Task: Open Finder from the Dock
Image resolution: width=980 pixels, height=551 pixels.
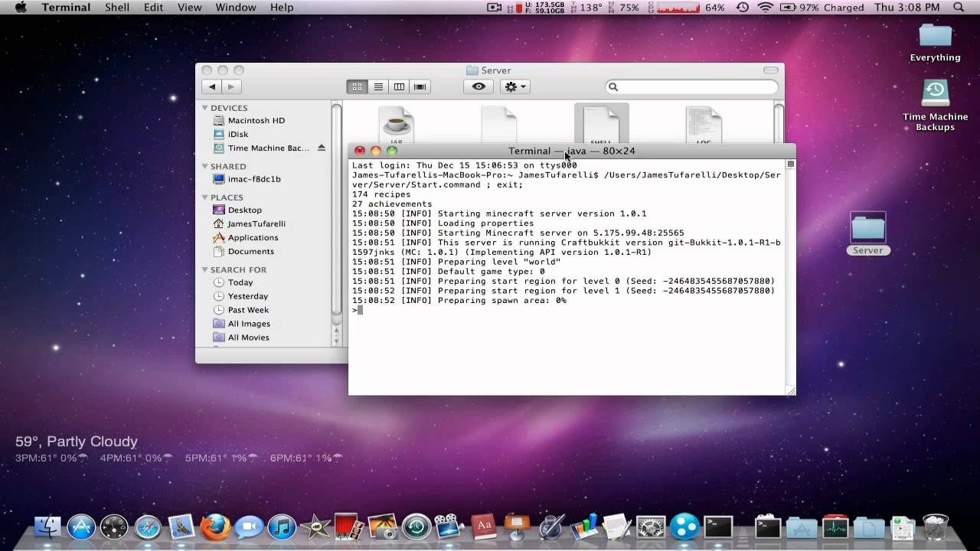Action: 48,527
